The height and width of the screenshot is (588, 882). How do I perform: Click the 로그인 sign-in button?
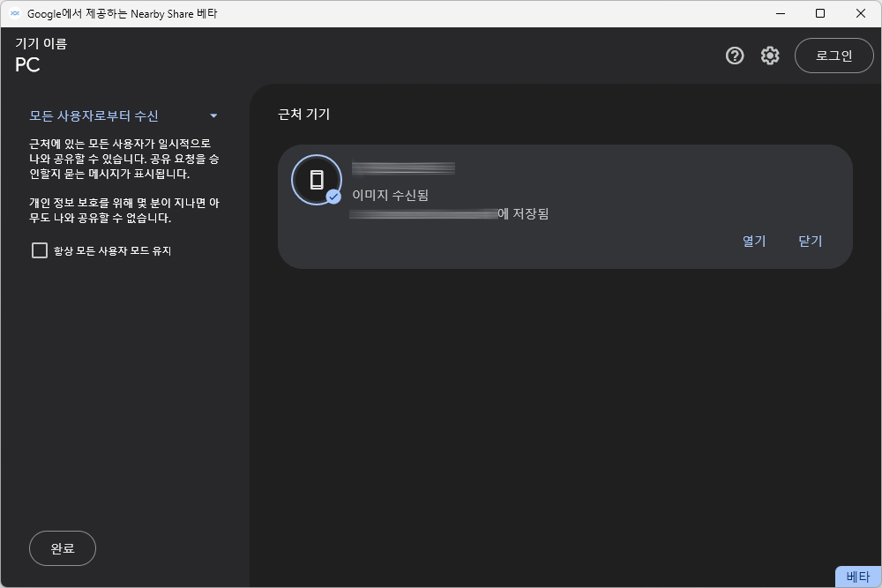pos(834,56)
